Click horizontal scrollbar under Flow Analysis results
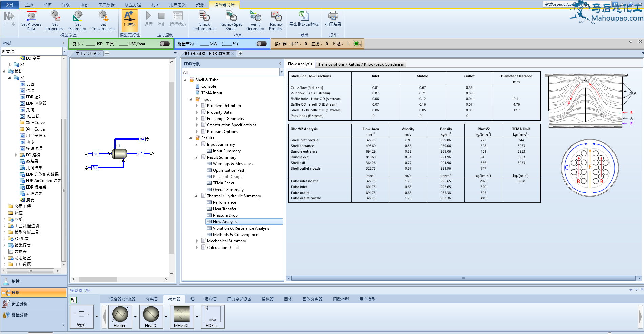Screen dimensions: 644x334 click(463, 278)
